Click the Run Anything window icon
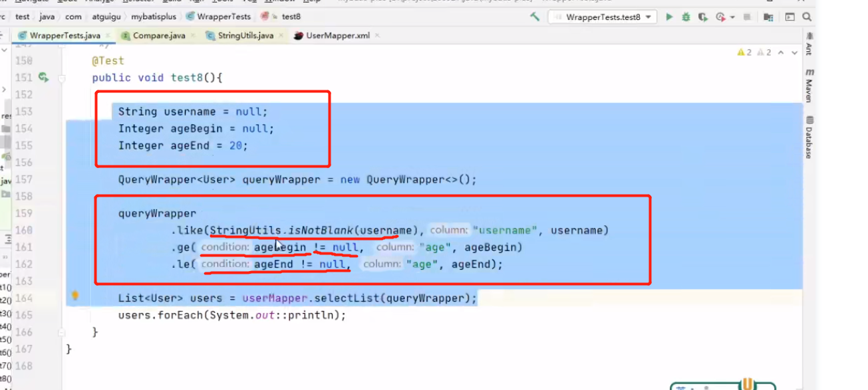 click(790, 17)
